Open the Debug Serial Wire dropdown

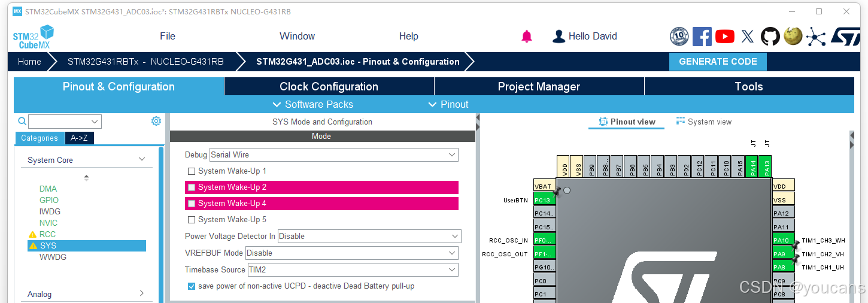pos(334,154)
